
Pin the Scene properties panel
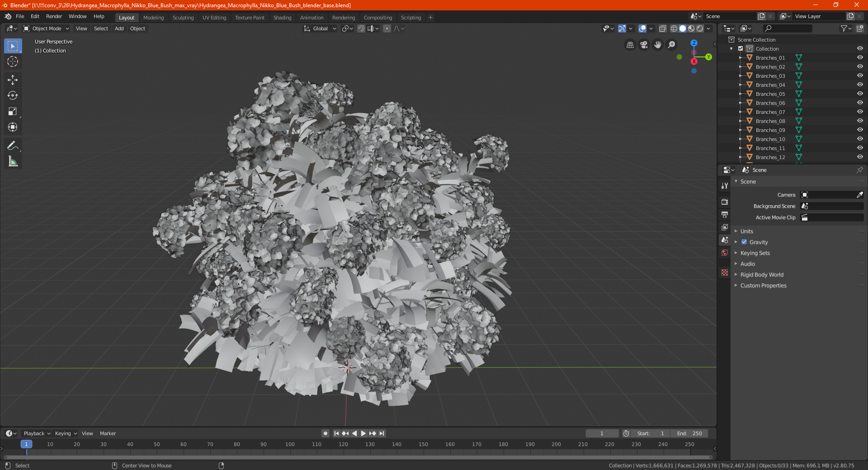click(859, 170)
